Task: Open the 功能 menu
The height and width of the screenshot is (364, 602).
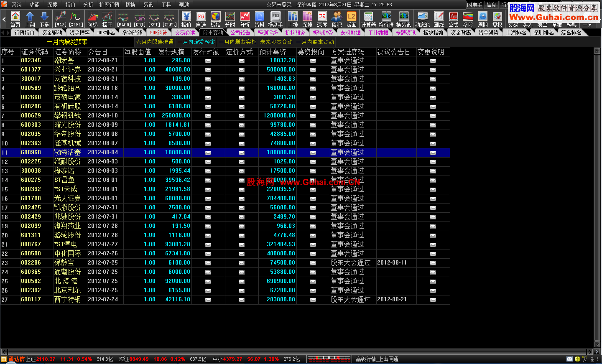Action: 35,5
